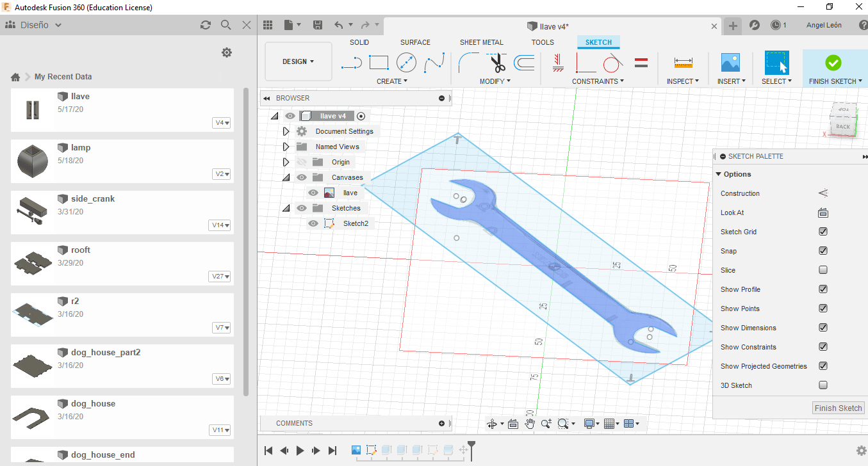Enable the 3D Sketch checkbox

point(823,385)
